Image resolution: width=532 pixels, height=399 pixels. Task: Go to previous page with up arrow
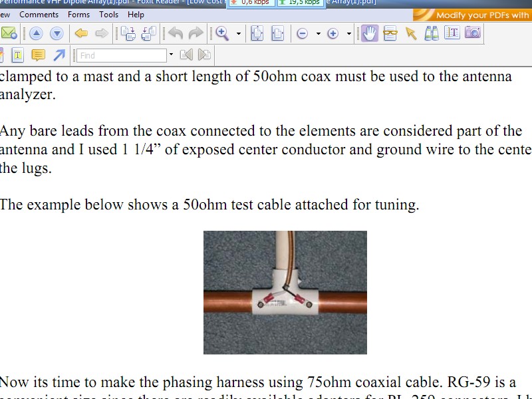tap(36, 33)
